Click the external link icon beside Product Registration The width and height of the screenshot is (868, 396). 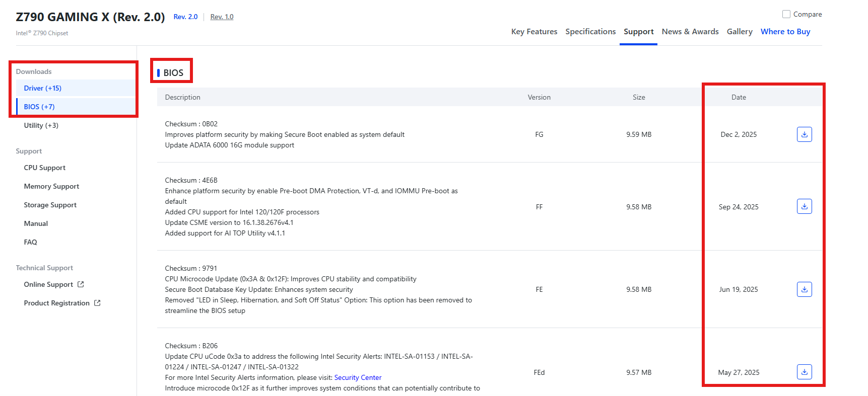(97, 303)
